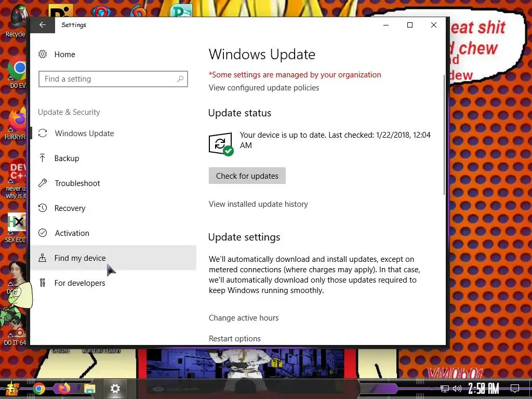Select the Windows Update sync arrows icon

coord(43,134)
